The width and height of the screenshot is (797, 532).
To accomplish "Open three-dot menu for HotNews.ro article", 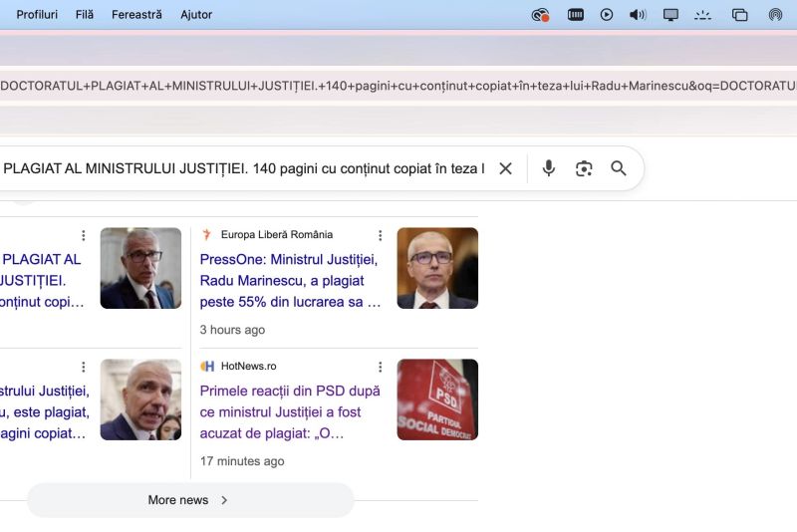I will coord(380,367).
